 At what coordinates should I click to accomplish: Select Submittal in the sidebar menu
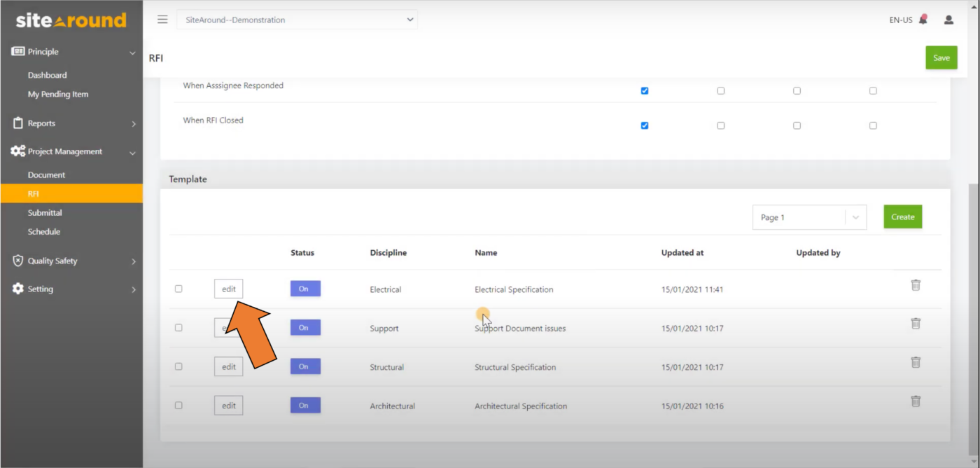coord(45,212)
